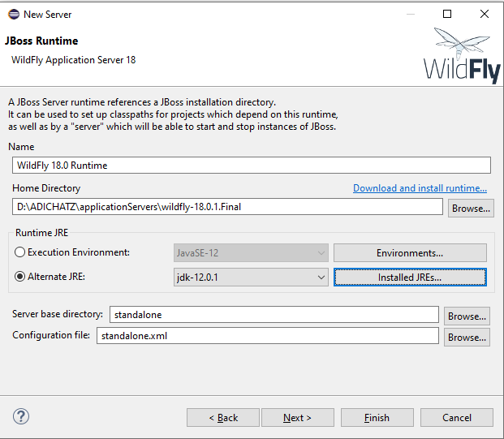Proceed with the Next > button
The width and height of the screenshot is (504, 439).
[297, 418]
